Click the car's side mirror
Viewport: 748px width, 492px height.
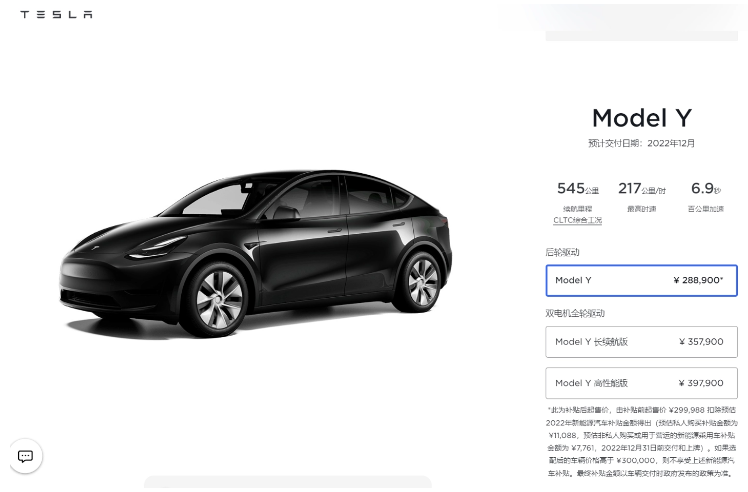285,213
